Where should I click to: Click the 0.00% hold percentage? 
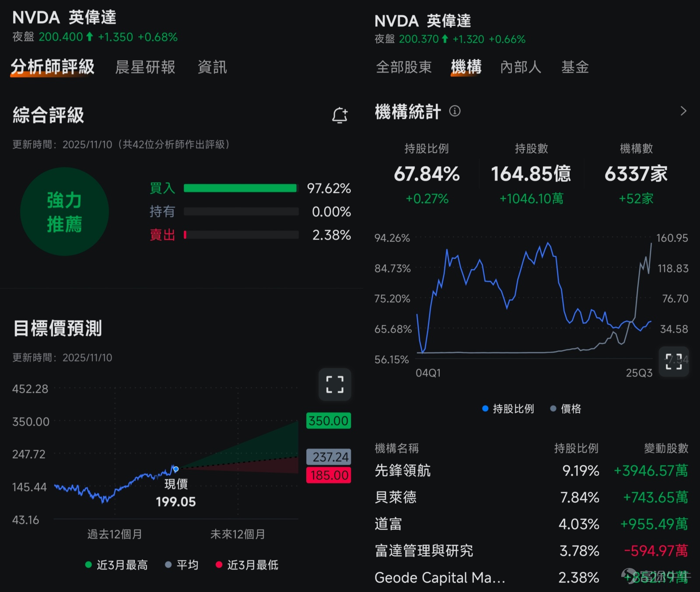332,212
